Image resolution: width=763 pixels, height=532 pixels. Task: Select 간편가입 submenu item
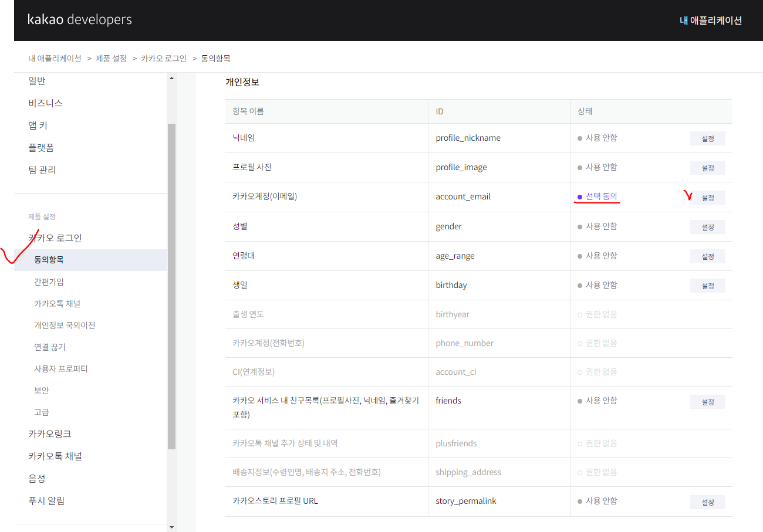click(49, 282)
